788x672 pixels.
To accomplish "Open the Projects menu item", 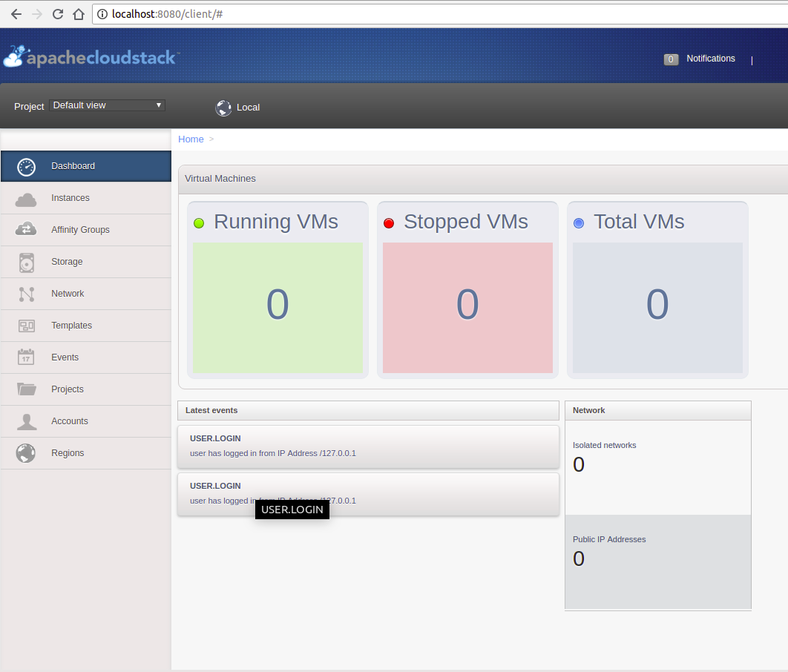I will 86,389.
